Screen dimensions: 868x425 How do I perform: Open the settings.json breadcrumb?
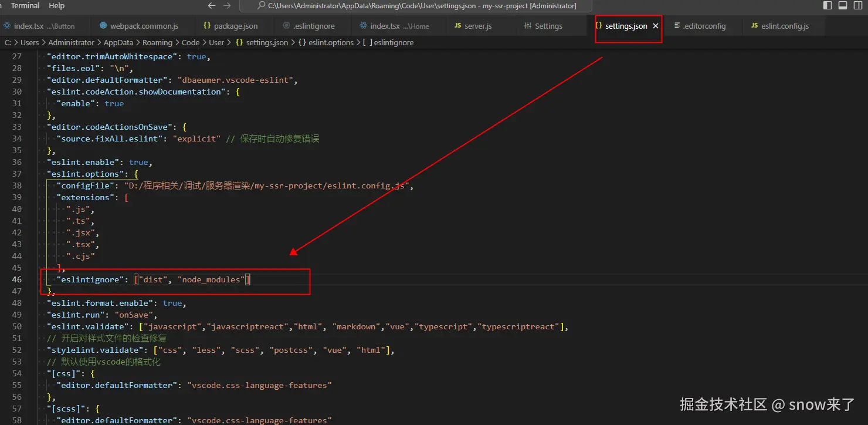(262, 42)
